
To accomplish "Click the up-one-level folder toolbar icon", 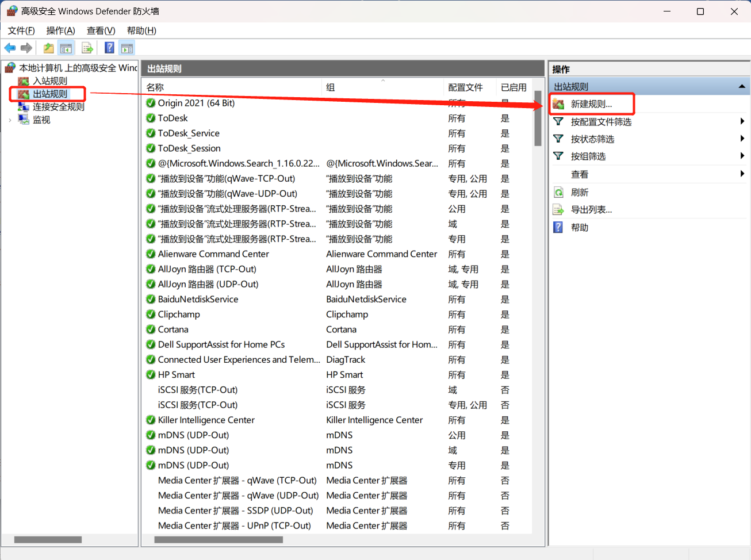I will click(49, 48).
